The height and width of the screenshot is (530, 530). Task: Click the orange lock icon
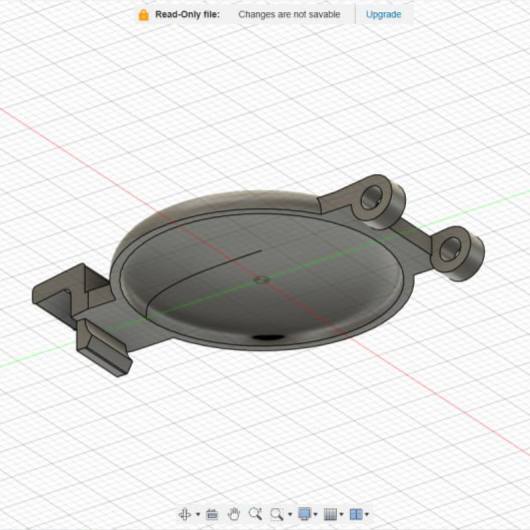[143, 15]
